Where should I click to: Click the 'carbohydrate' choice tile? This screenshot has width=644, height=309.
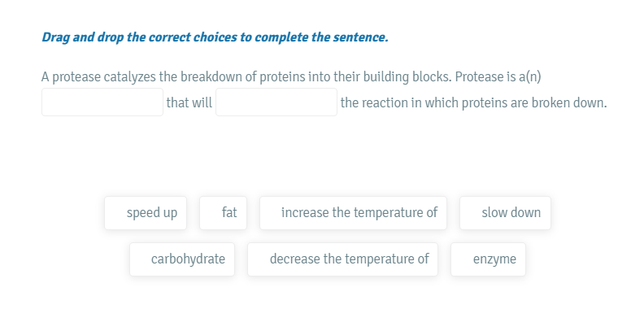pos(182,259)
